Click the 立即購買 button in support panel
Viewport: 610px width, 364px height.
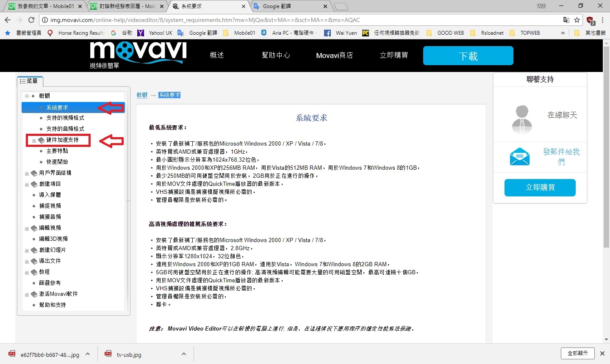[540, 188]
